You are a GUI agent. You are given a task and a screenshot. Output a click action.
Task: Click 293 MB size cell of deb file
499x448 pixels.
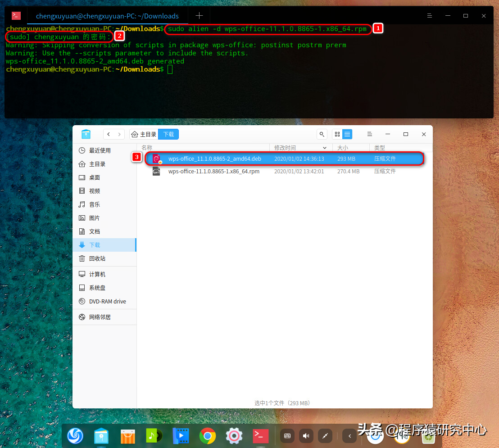click(x=346, y=158)
